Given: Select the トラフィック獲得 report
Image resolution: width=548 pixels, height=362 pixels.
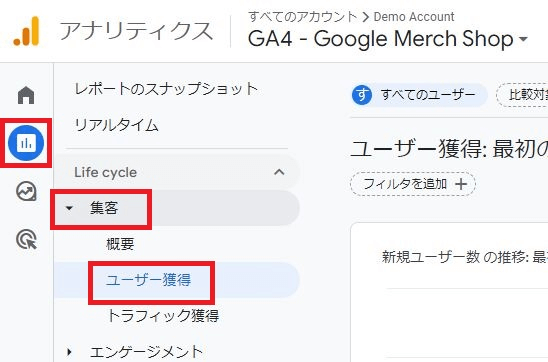Looking at the screenshot, I should click(163, 316).
